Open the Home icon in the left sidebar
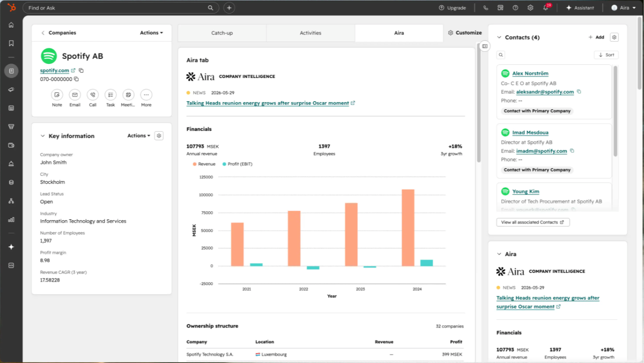This screenshot has width=644, height=363. tap(11, 25)
